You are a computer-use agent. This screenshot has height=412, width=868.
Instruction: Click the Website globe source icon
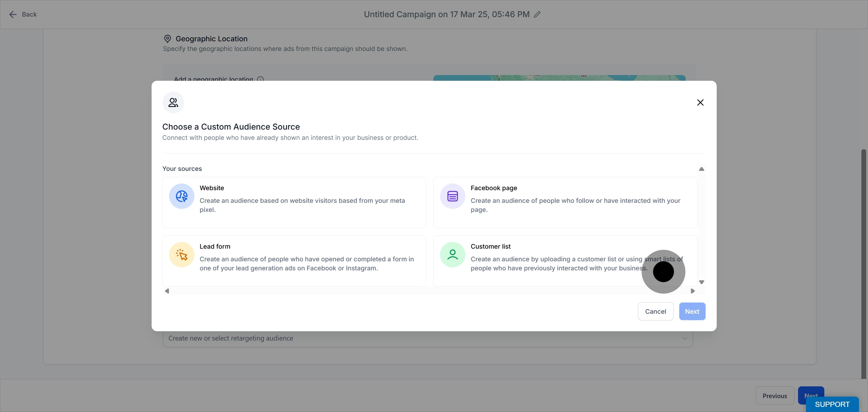click(x=182, y=196)
